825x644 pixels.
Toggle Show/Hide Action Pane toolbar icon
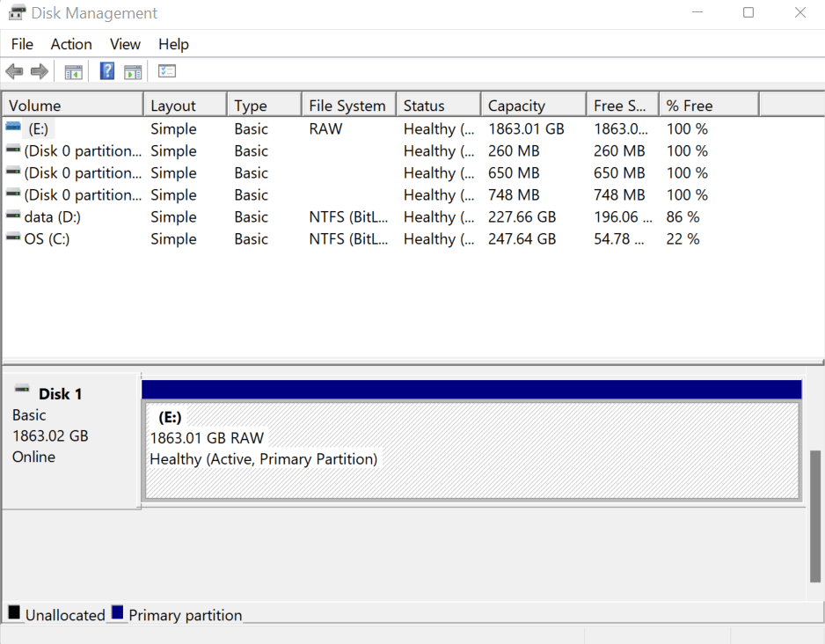tap(133, 71)
